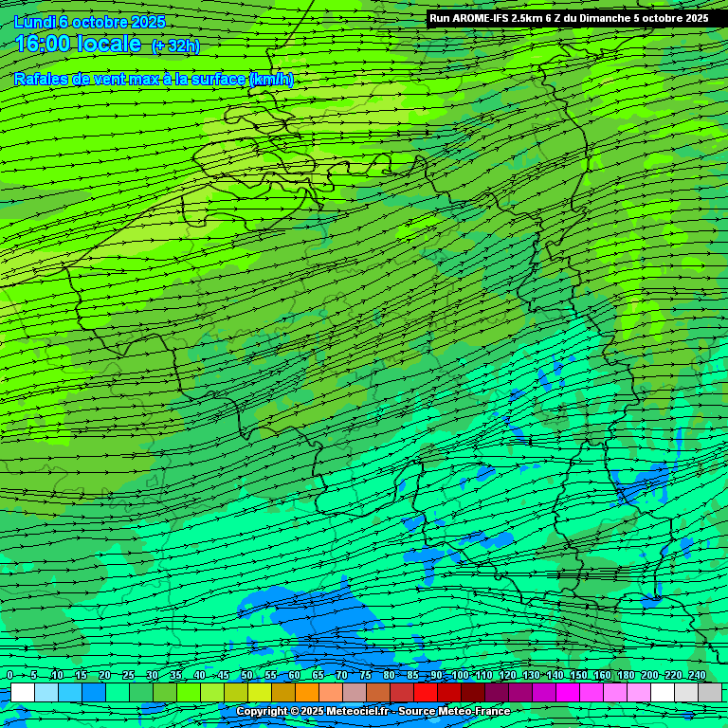Pick the orange 60-65 km/h legend swatch
This screenshot has height=728, width=728.
click(306, 692)
